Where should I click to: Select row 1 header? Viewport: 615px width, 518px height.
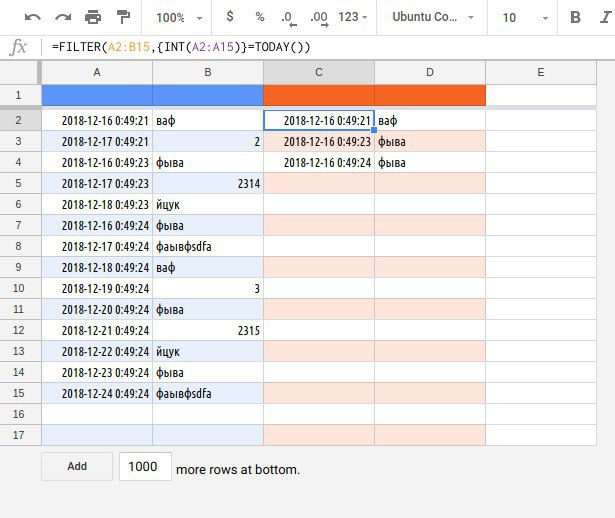18,95
